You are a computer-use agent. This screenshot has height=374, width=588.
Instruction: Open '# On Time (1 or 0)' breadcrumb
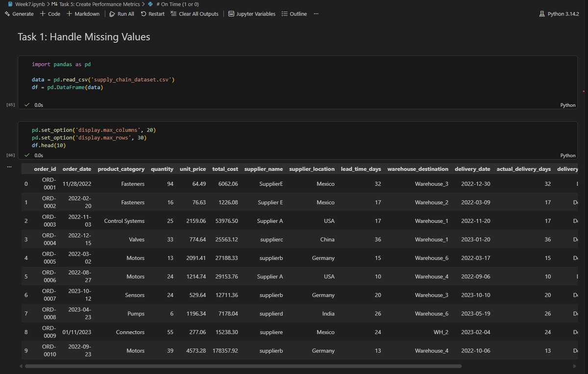pyautogui.click(x=172, y=3)
